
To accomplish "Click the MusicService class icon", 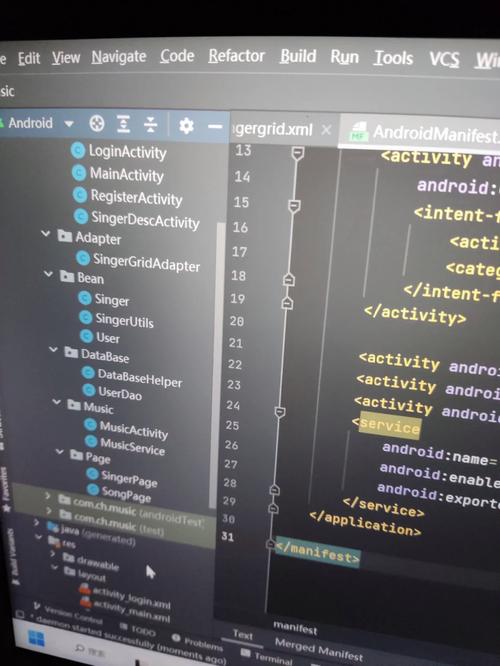I will click(91, 441).
